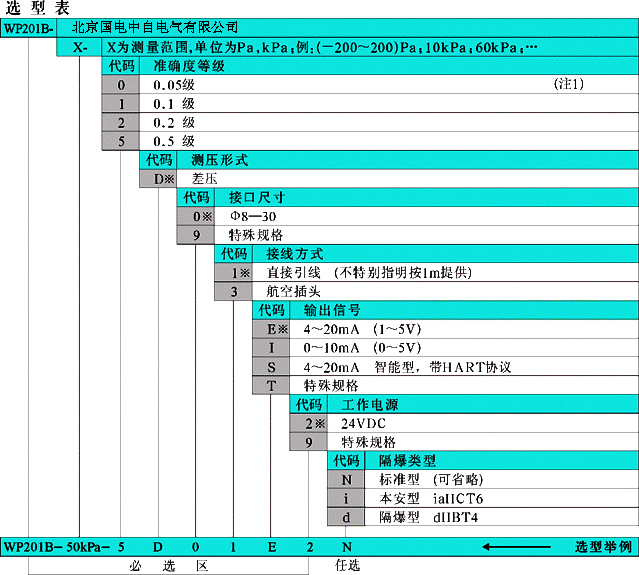Screen dimensions: 639x575
Task: Click the 选型表 title
Action: 37,8
